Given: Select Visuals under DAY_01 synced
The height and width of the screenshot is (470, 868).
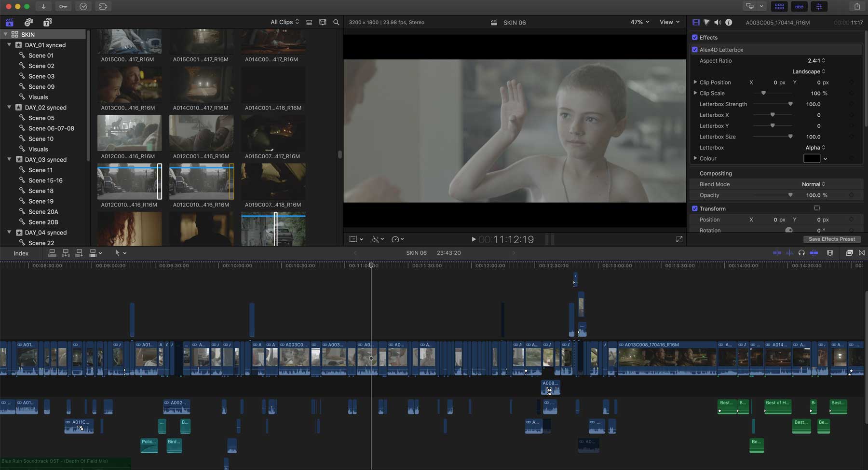Looking at the screenshot, I should coord(38,97).
